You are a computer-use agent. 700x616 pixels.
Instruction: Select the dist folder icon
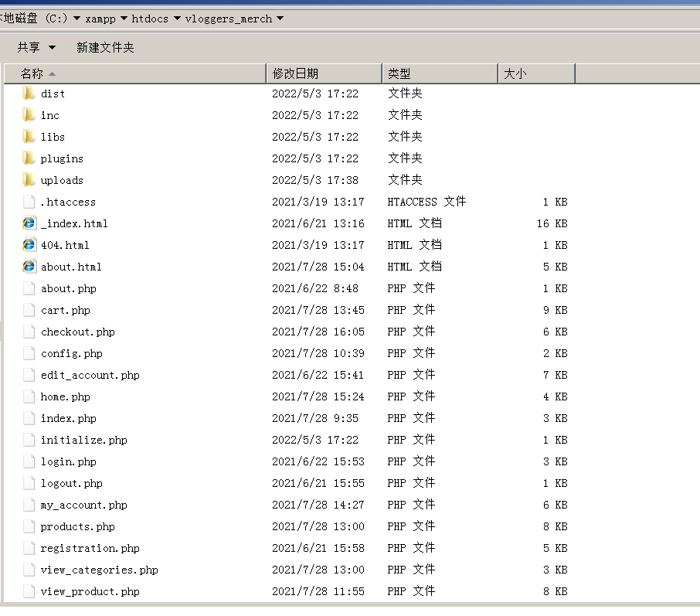[x=29, y=94]
